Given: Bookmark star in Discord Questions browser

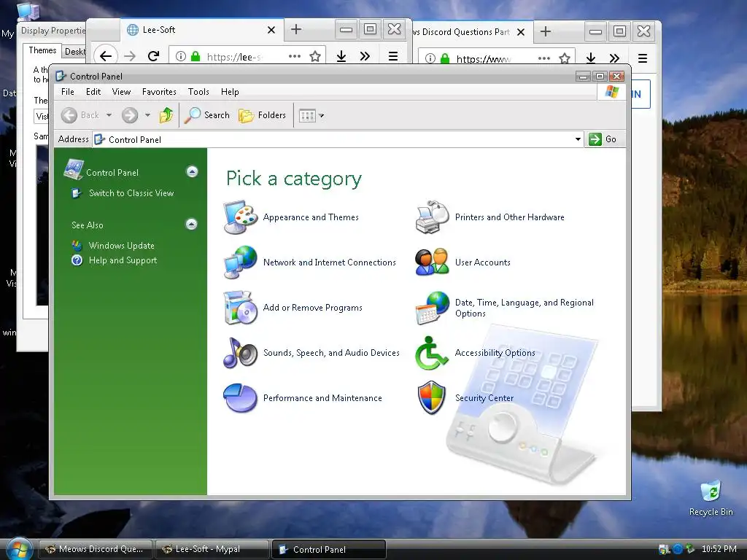Looking at the screenshot, I should pyautogui.click(x=565, y=58).
